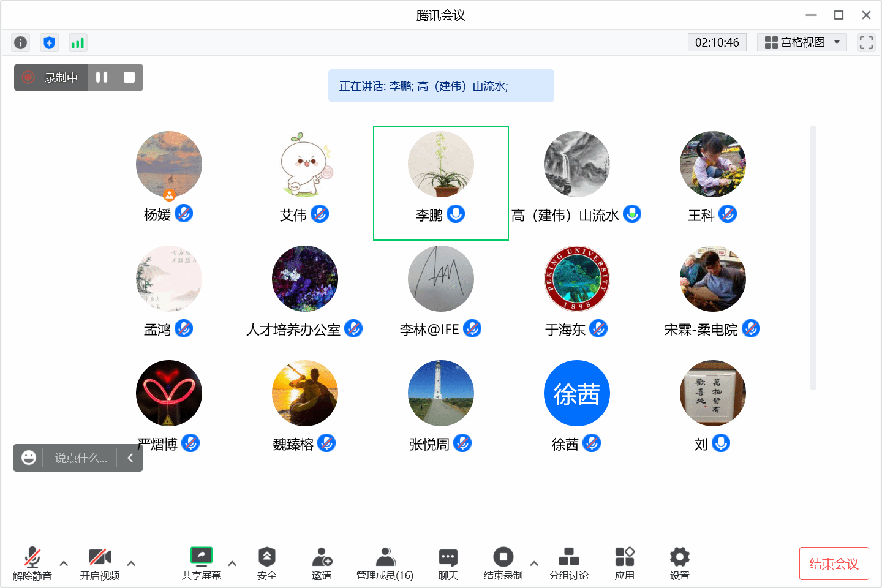
Task: Check the green network signal icon
Action: [77, 42]
